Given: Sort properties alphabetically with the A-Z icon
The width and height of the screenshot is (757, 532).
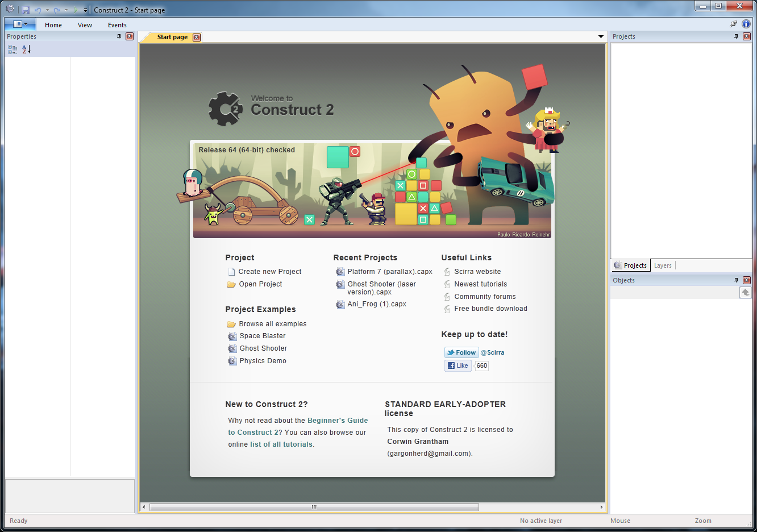Looking at the screenshot, I should (x=26, y=49).
